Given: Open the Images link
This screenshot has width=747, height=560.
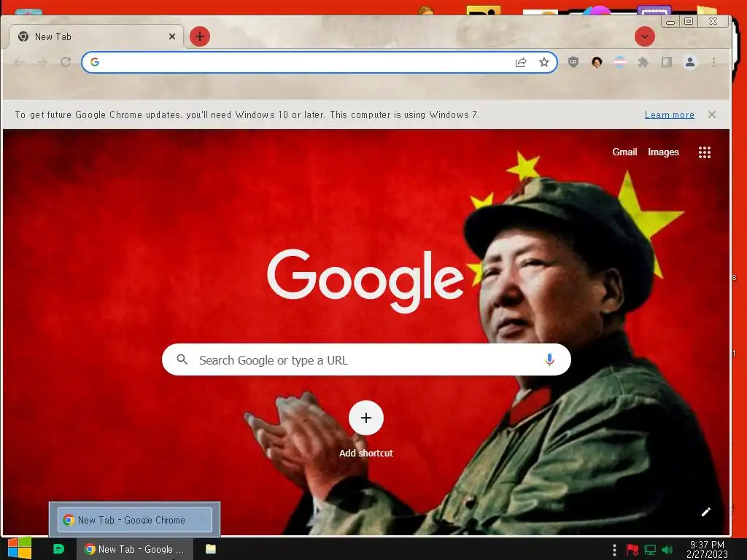Looking at the screenshot, I should point(663,152).
